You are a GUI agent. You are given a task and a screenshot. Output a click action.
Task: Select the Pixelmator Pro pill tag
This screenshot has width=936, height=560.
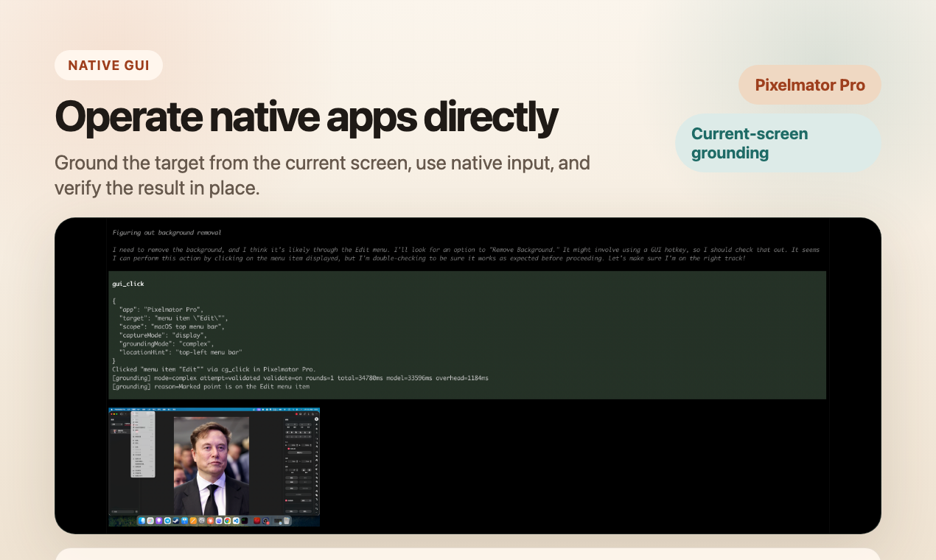point(810,85)
